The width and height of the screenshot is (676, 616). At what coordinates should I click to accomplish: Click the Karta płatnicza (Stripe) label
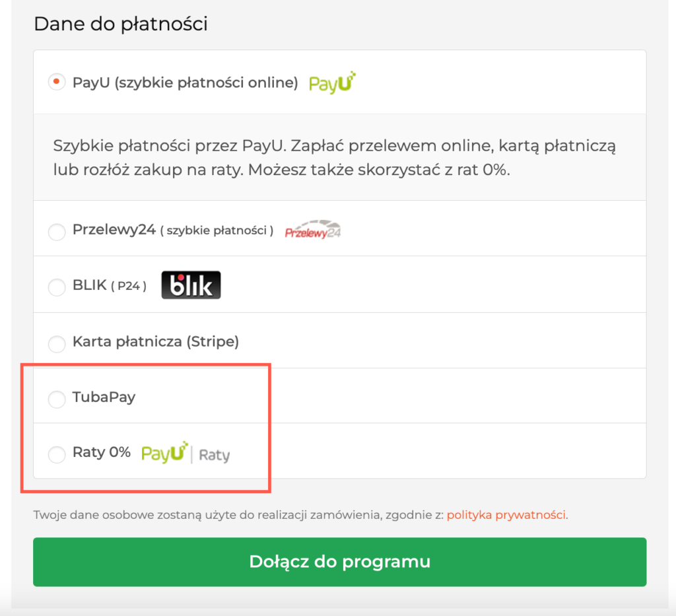click(155, 342)
